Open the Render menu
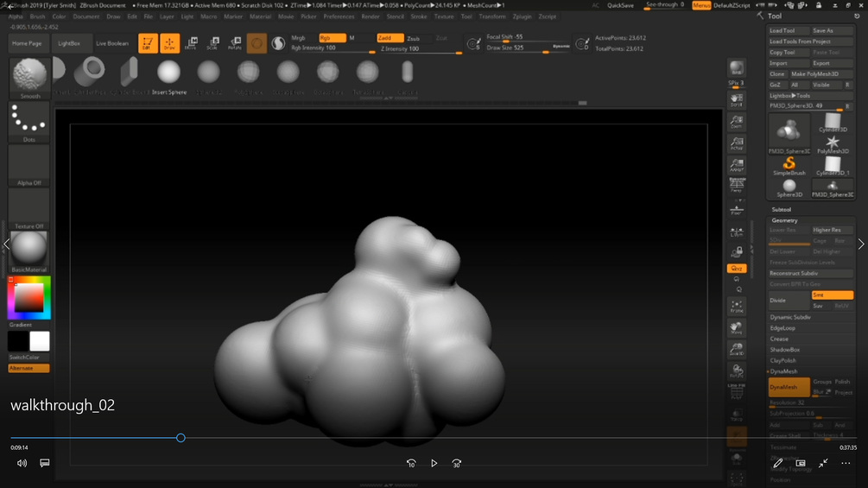868x488 pixels. point(371,16)
